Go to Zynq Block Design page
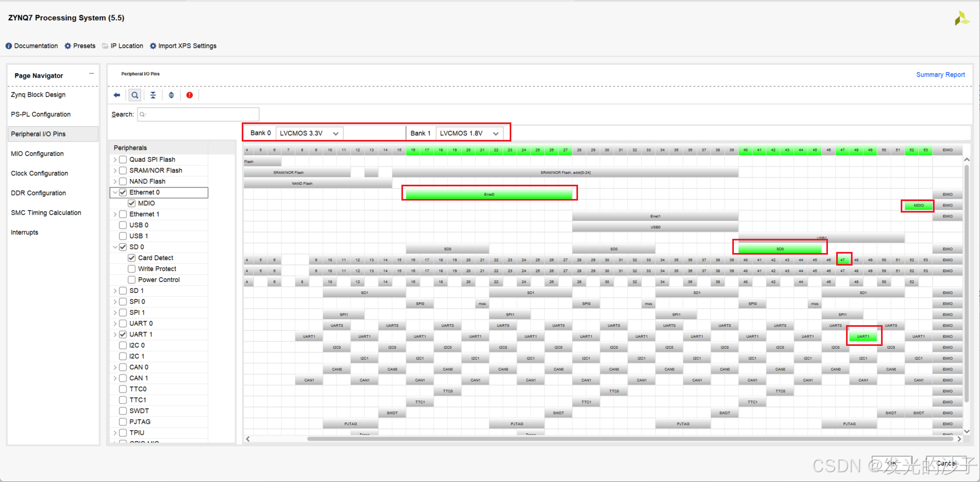Image resolution: width=980 pixels, height=482 pixels. [x=38, y=95]
